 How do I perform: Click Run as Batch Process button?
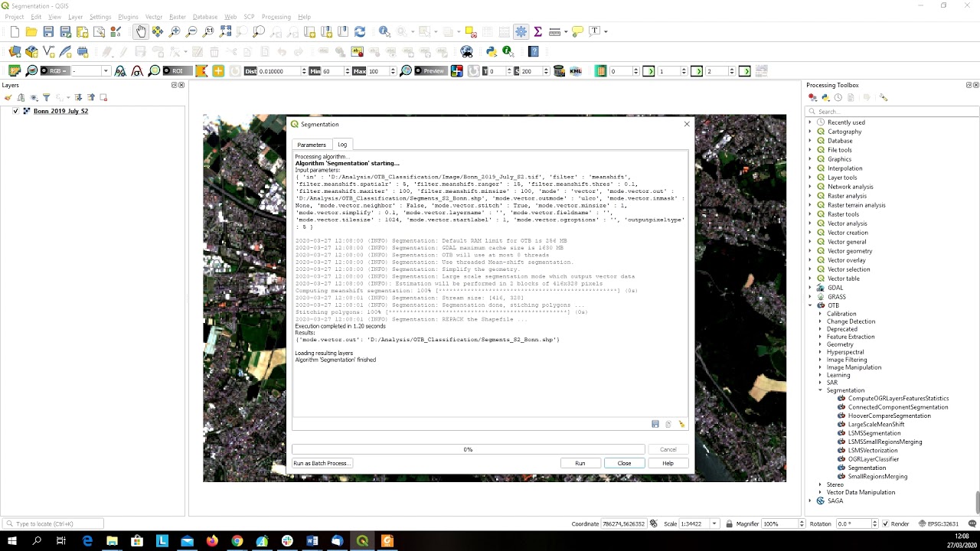pos(322,463)
